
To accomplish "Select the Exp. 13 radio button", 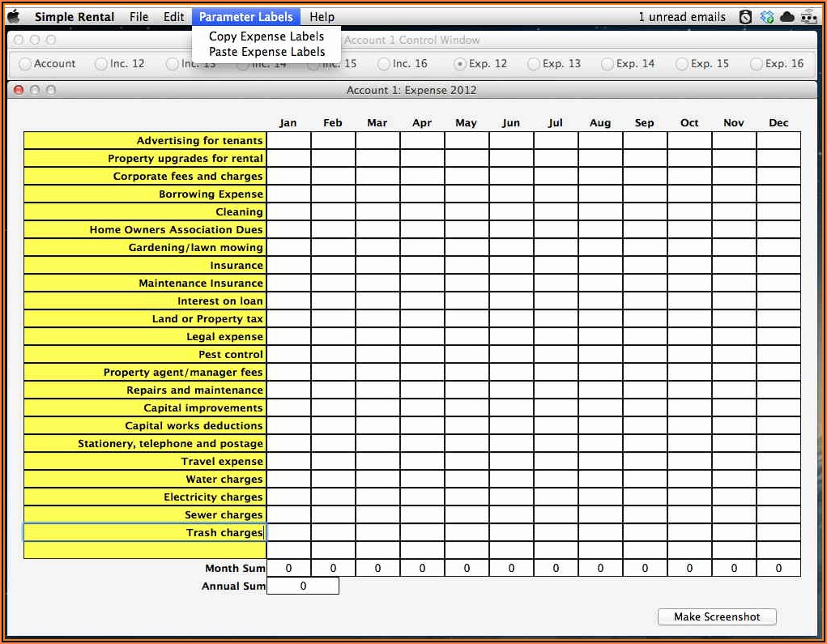I will click(534, 64).
